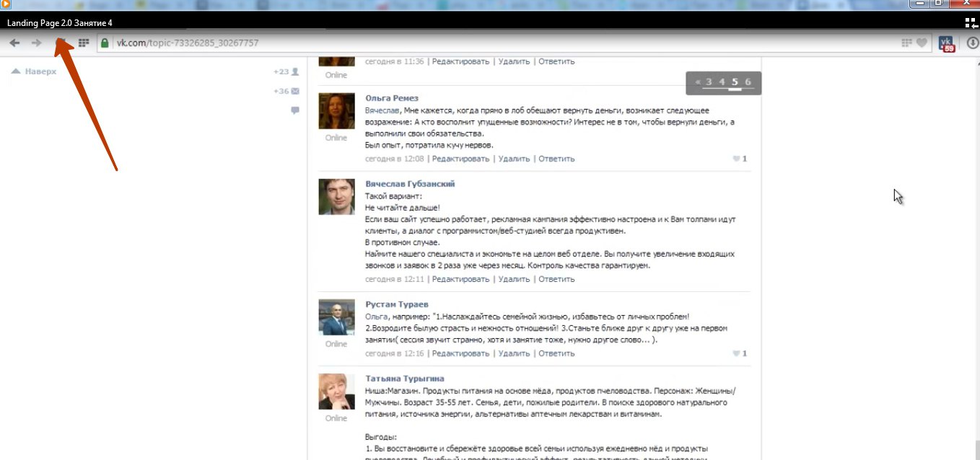Click the speech bubble icon in left sidebar

point(295,110)
